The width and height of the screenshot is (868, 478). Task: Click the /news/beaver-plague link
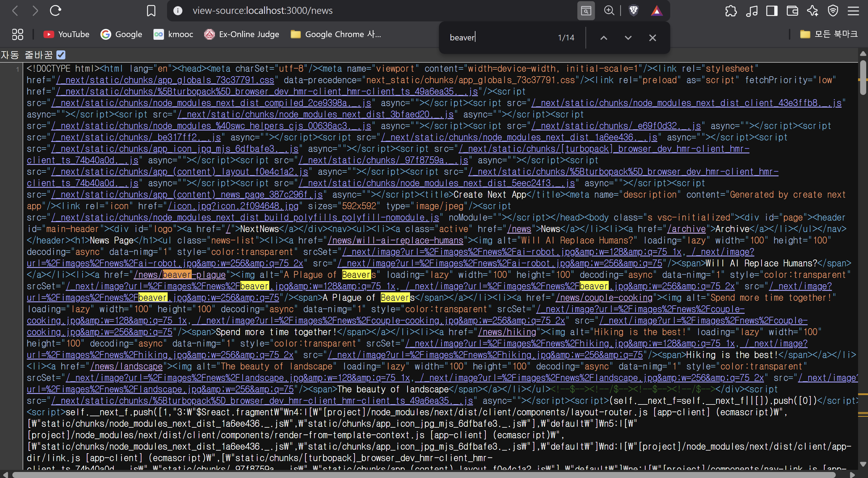pos(180,275)
